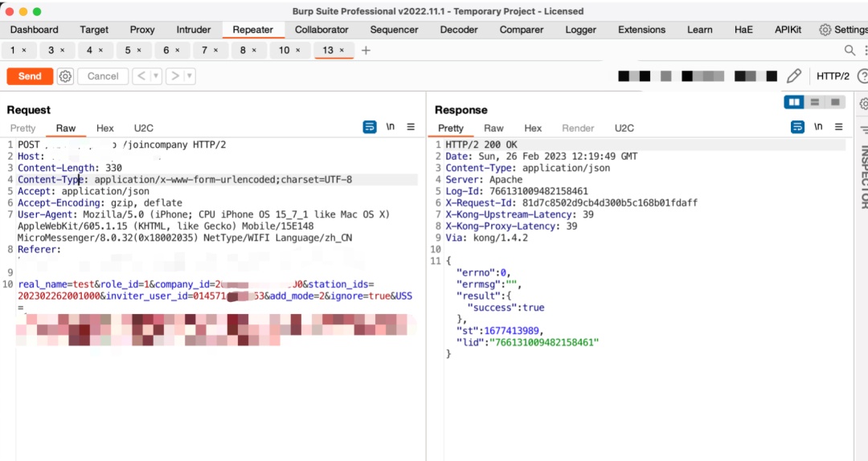The width and height of the screenshot is (868, 461).
Task: Switch to Repeater tab 6
Action: [166, 51]
